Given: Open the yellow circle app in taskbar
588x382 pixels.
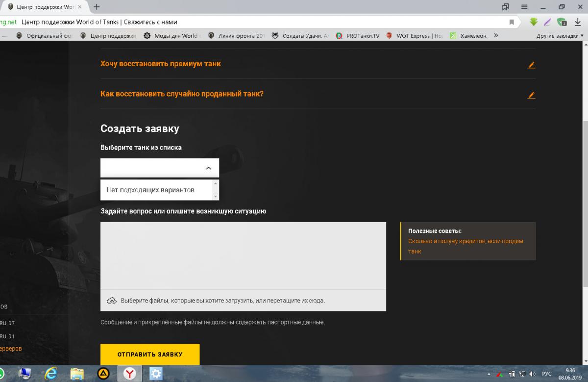Looking at the screenshot, I should point(103,374).
